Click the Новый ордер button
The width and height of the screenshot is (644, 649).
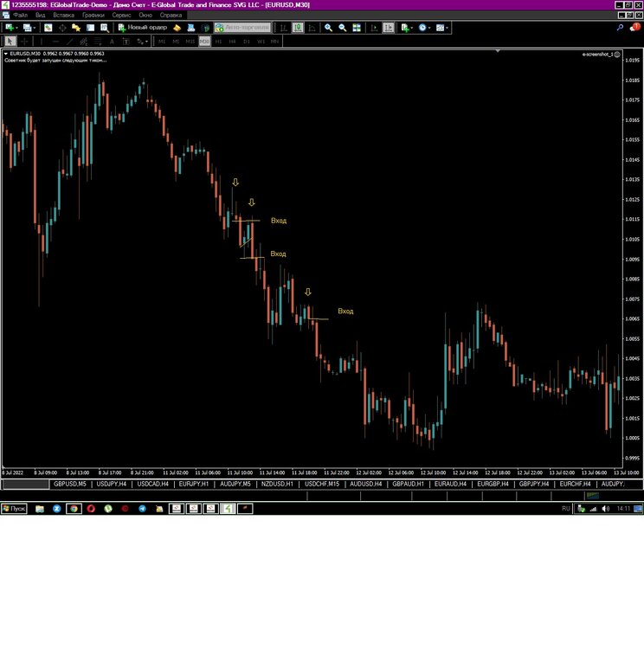pyautogui.click(x=143, y=28)
